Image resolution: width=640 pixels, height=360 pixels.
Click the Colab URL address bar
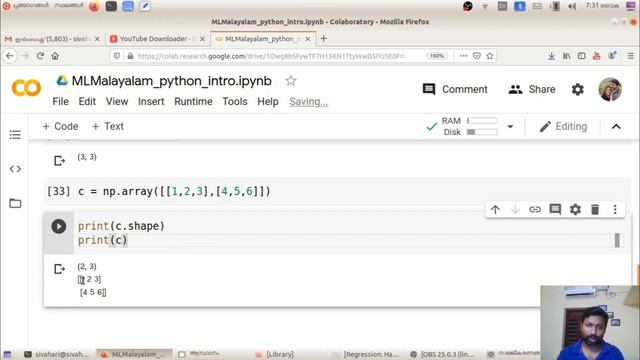271,56
